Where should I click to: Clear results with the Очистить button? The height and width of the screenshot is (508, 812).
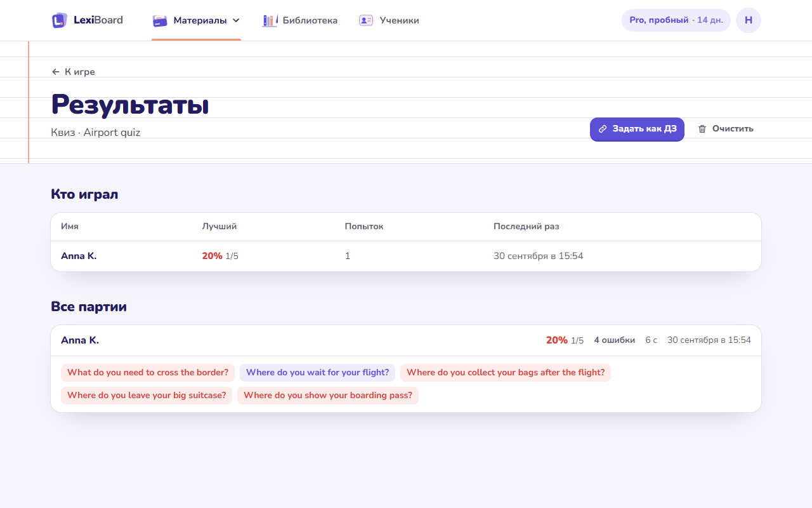point(726,129)
